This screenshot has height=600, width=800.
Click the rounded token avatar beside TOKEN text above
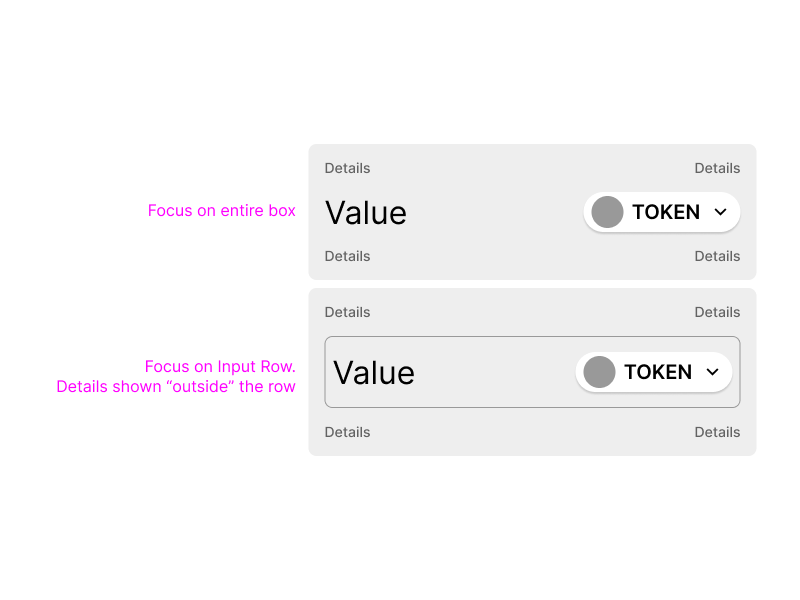point(607,212)
